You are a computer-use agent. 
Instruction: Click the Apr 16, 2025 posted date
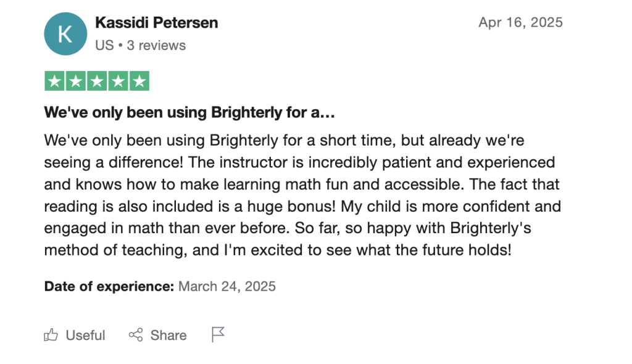pyautogui.click(x=520, y=23)
